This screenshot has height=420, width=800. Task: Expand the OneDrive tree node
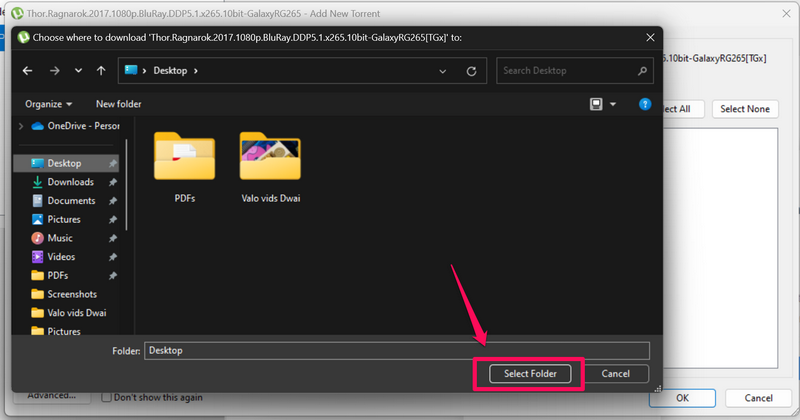pyautogui.click(x=21, y=126)
